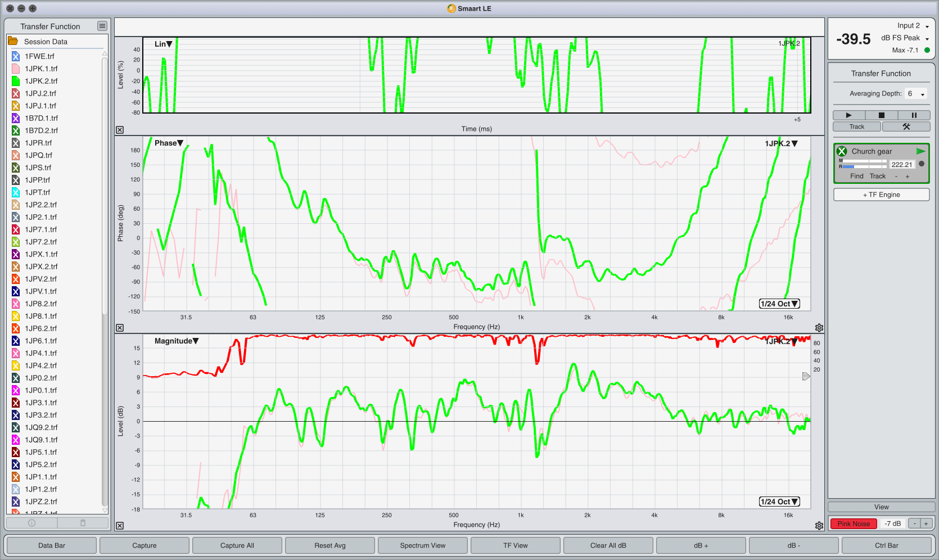Image resolution: width=939 pixels, height=560 pixels.
Task: Click the trash icon below trace list
Action: 83,523
